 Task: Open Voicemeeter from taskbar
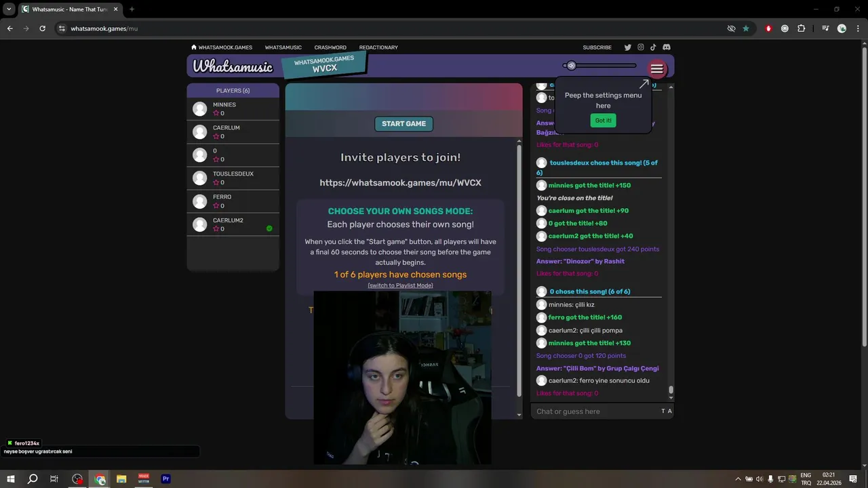(x=144, y=479)
